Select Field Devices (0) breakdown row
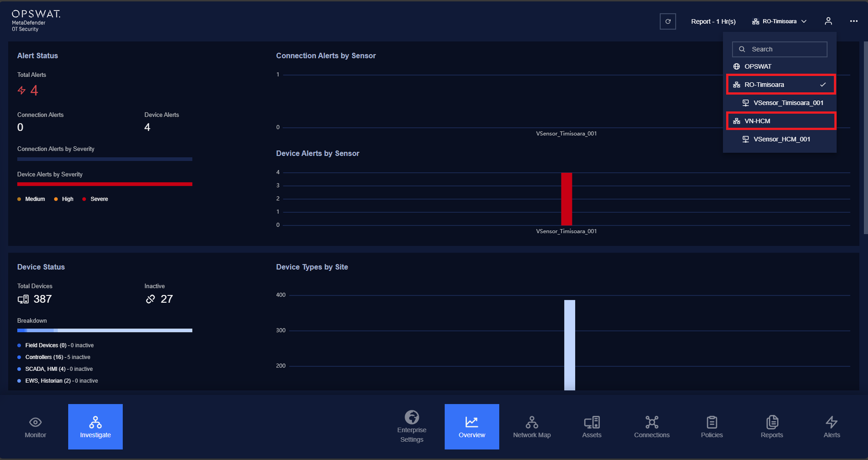 click(x=55, y=346)
